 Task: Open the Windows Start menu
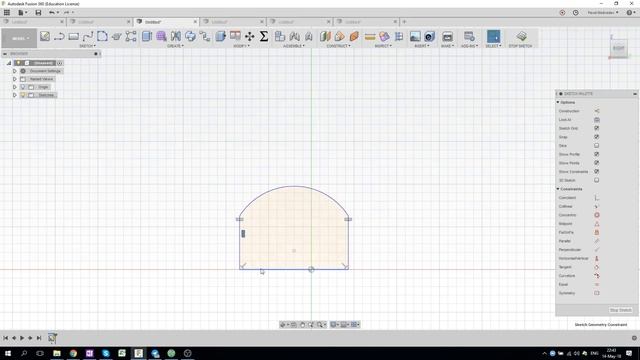pyautogui.click(x=8, y=353)
